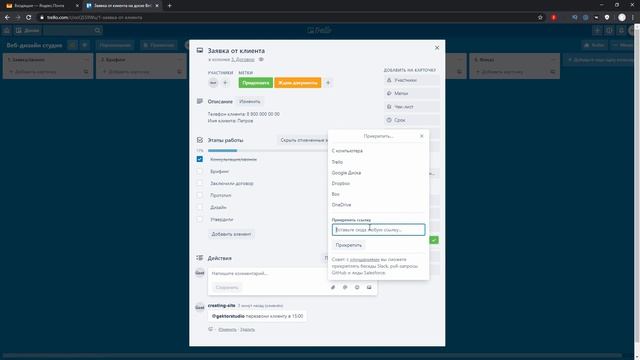Click the Изменить button next to Описание
The height and width of the screenshot is (360, 640).
pyautogui.click(x=249, y=101)
